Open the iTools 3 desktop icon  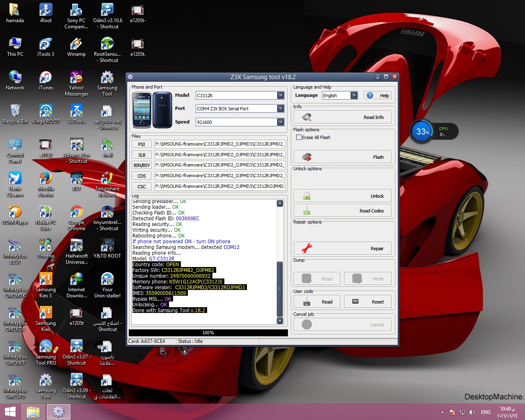[46, 47]
